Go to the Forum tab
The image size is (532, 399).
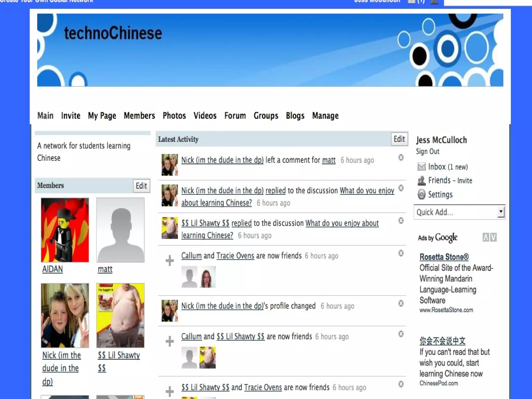(235, 116)
